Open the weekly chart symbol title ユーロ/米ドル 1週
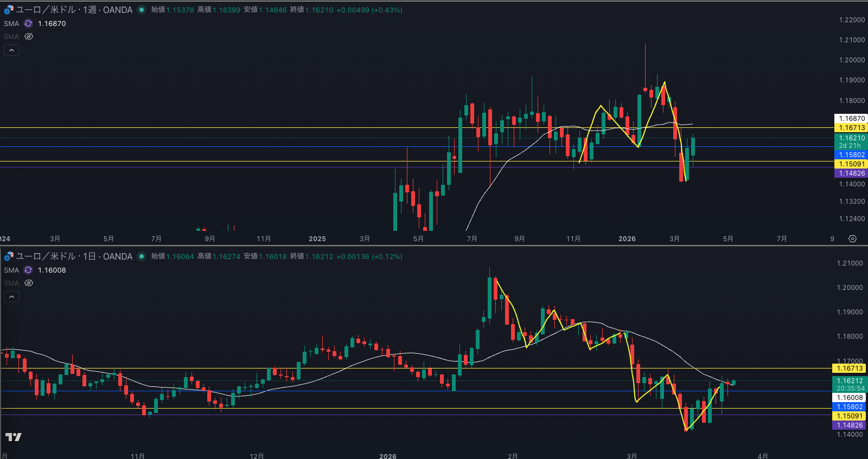 (74, 10)
